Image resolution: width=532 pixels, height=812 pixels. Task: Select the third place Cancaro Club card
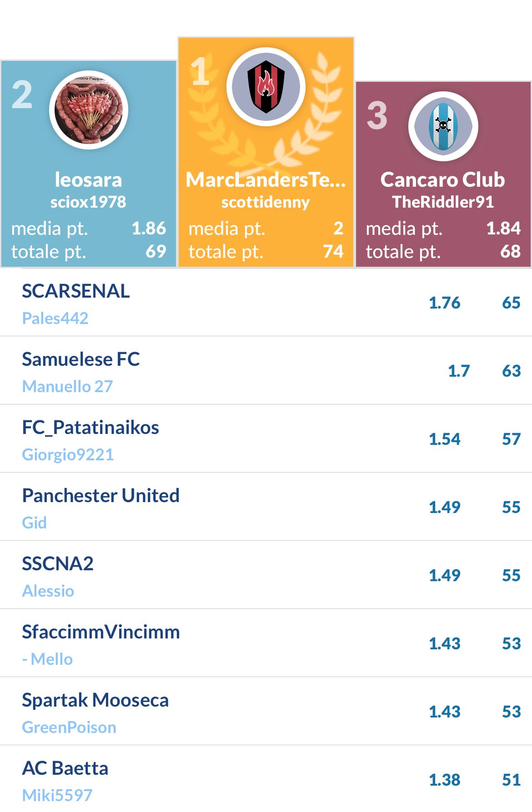click(443, 174)
